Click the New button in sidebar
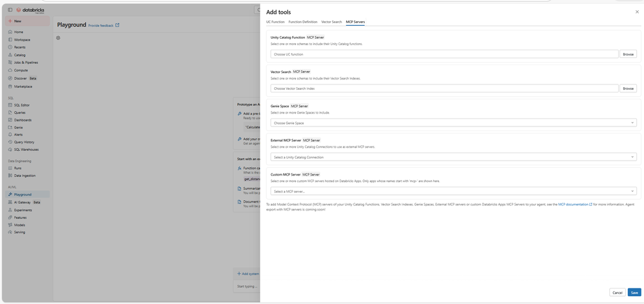Image resolution: width=644 pixels, height=304 pixels. [28, 21]
